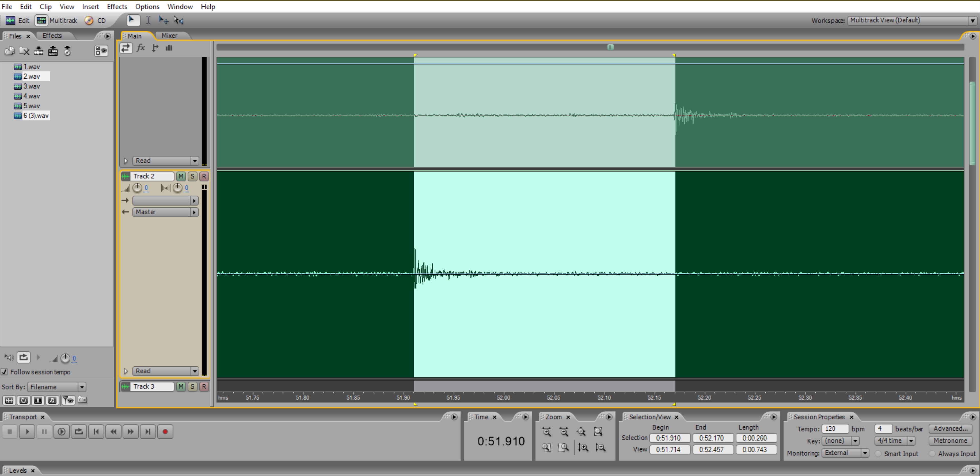Click the Play Looped button
Image resolution: width=980 pixels, height=476 pixels.
pyautogui.click(x=79, y=431)
